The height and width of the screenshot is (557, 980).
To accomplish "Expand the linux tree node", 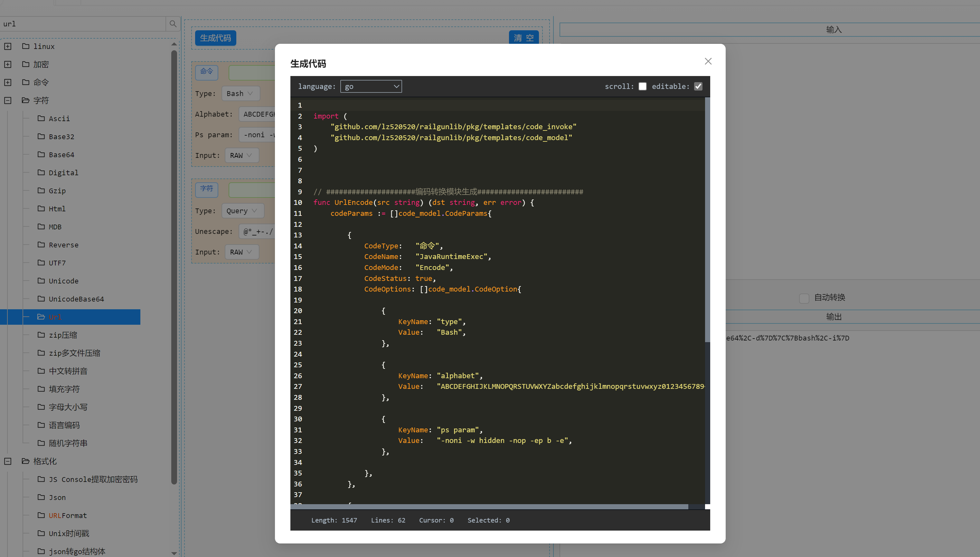I will pos(8,46).
